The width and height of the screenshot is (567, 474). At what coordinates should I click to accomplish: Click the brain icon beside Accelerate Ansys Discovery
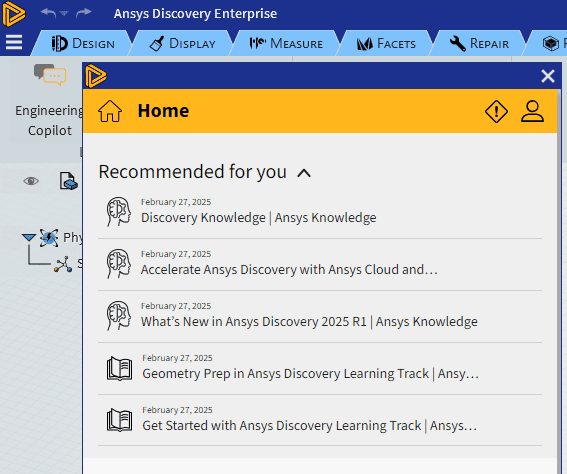(119, 264)
